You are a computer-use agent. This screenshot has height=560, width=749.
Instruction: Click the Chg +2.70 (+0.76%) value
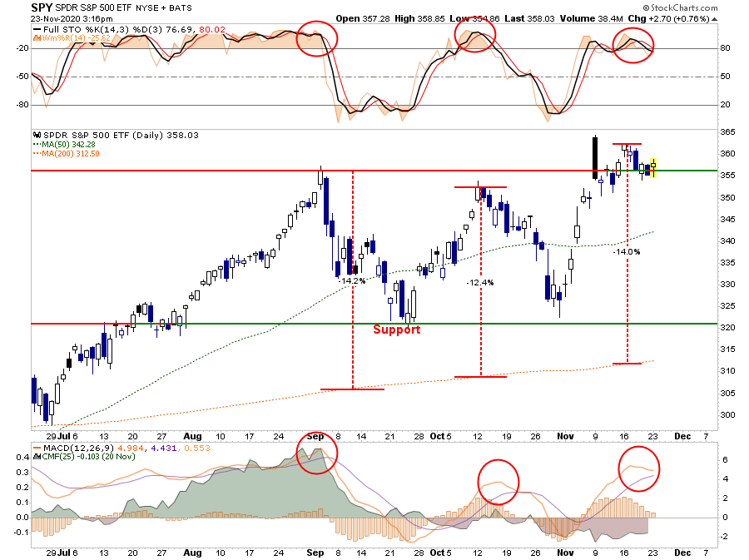click(668, 18)
